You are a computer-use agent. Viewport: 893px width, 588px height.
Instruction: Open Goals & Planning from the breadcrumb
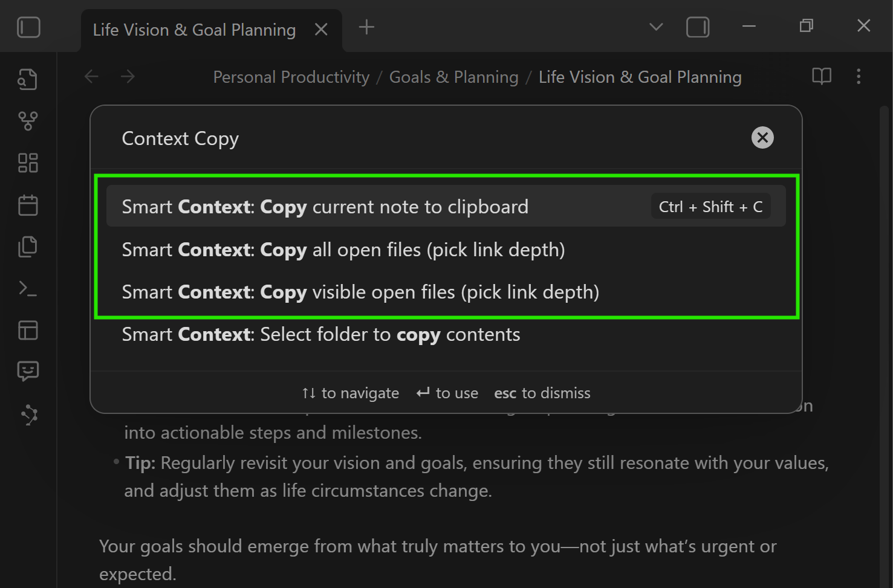pos(453,77)
